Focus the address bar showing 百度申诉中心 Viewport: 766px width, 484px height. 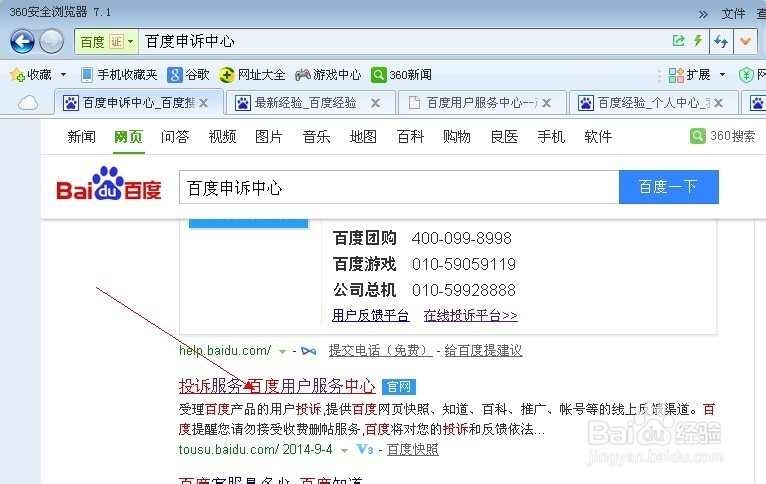[x=405, y=42]
